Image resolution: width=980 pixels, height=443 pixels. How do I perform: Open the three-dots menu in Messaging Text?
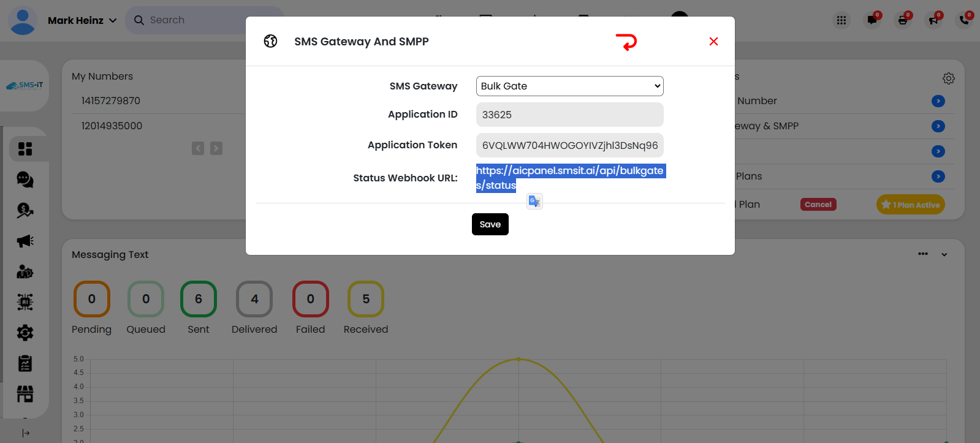pos(923,254)
